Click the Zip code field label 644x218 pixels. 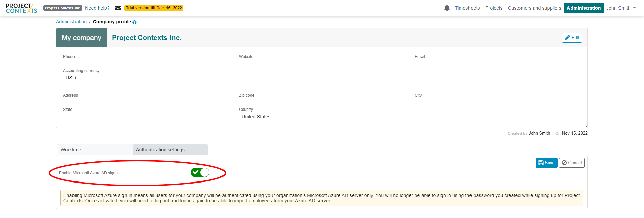pyautogui.click(x=247, y=95)
